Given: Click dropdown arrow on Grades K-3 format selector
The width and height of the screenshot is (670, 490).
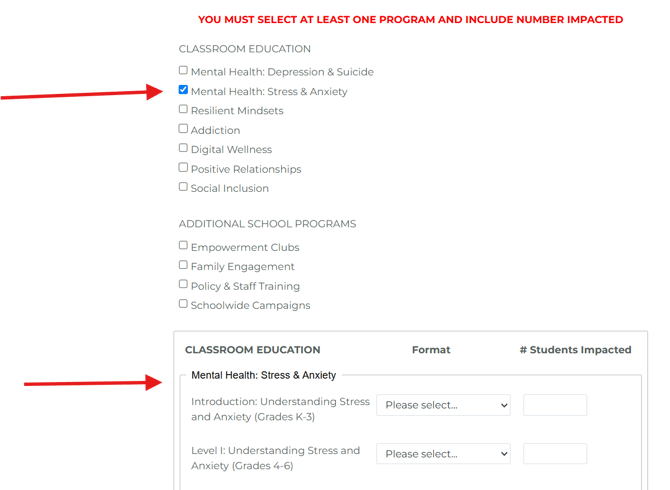Looking at the screenshot, I should coord(504,405).
